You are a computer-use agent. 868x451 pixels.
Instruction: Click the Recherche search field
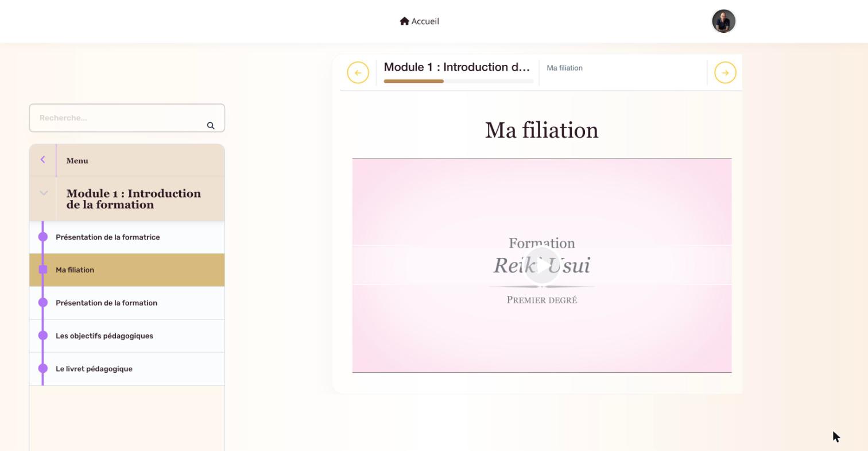(x=127, y=118)
